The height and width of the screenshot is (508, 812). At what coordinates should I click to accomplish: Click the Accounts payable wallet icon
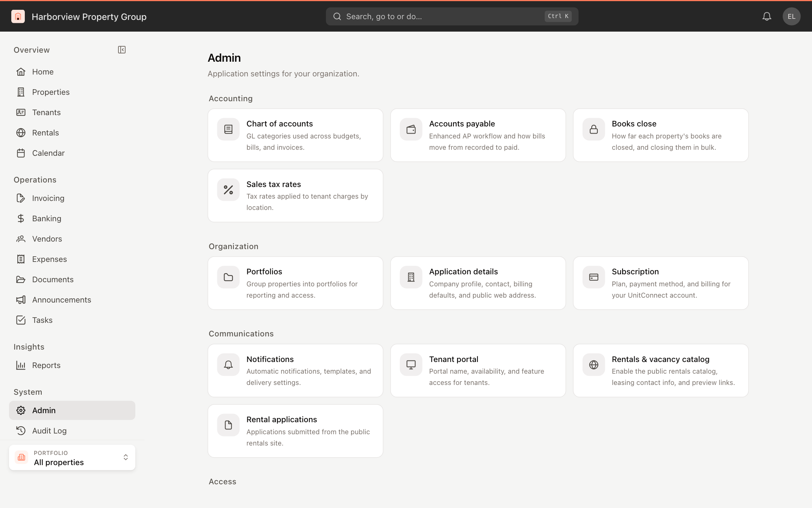click(x=411, y=129)
